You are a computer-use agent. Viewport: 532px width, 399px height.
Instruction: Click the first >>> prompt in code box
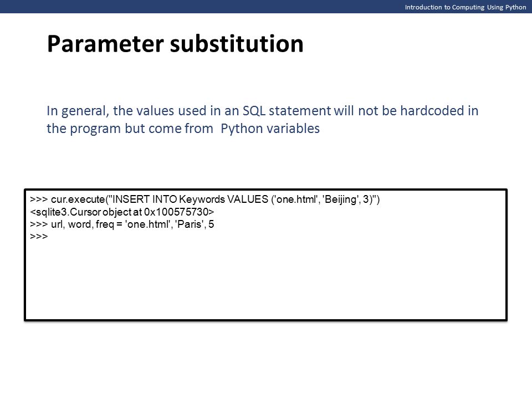(x=39, y=199)
